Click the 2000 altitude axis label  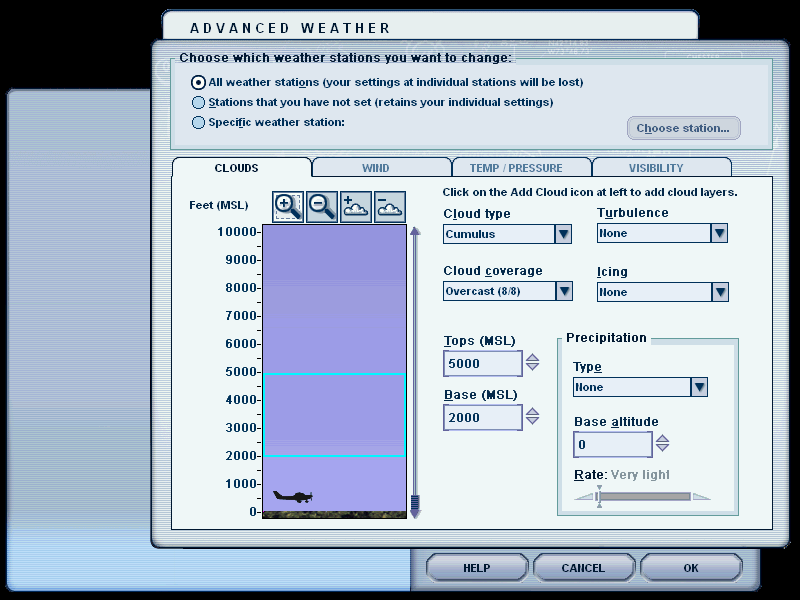241,456
